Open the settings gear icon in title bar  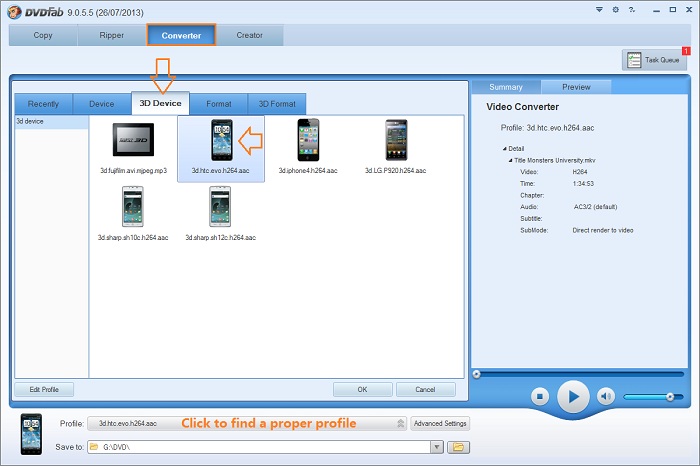(x=616, y=9)
